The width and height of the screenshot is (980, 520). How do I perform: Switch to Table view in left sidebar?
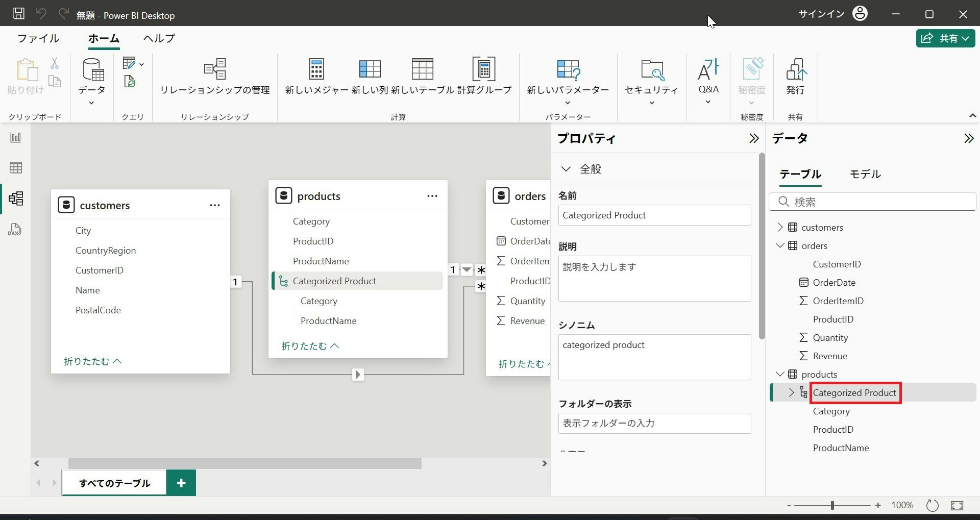(x=16, y=167)
